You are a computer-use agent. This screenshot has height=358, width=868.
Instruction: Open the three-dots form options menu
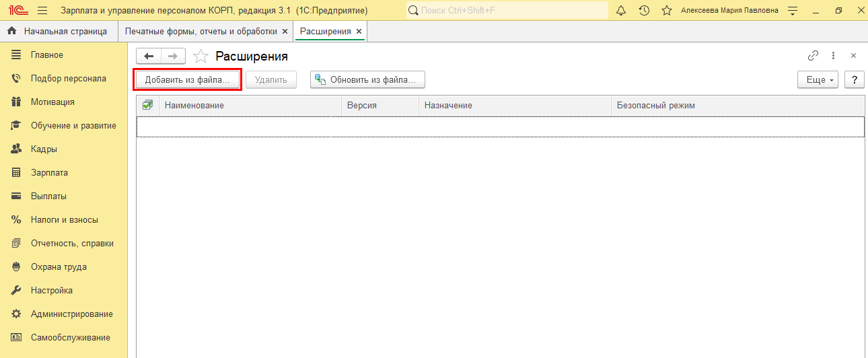click(x=833, y=56)
